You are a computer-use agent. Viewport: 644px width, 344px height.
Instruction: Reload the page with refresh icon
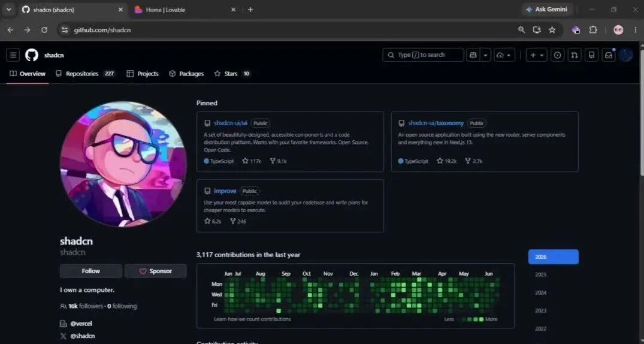point(44,30)
